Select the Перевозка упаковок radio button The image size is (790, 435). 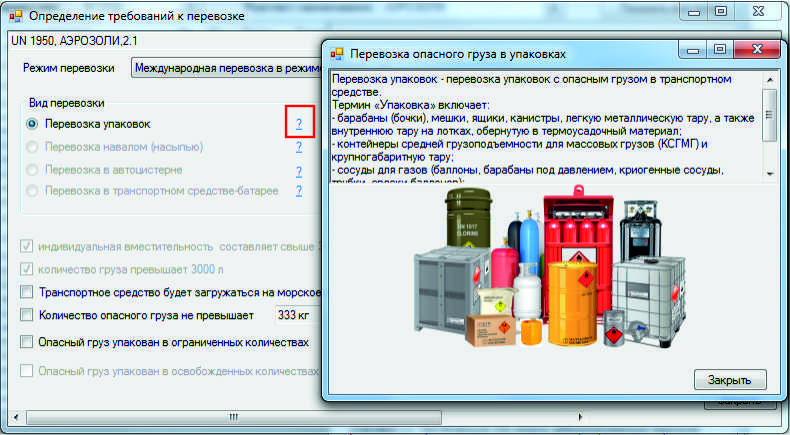click(32, 123)
